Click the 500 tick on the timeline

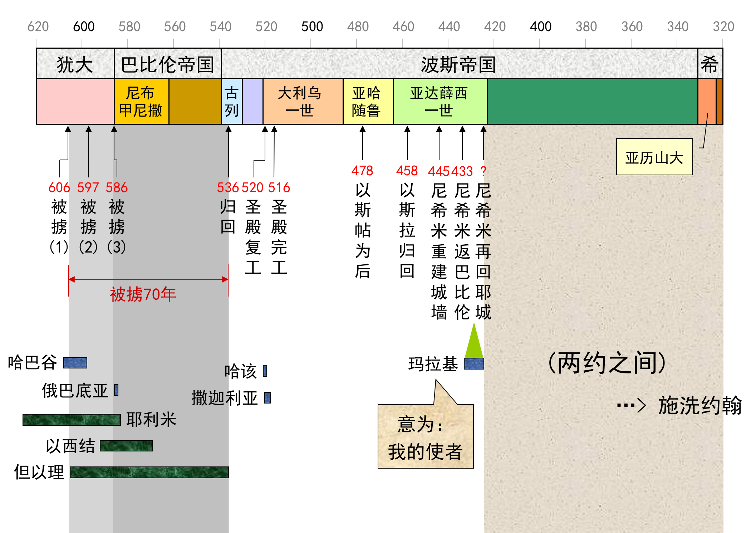coord(312,26)
